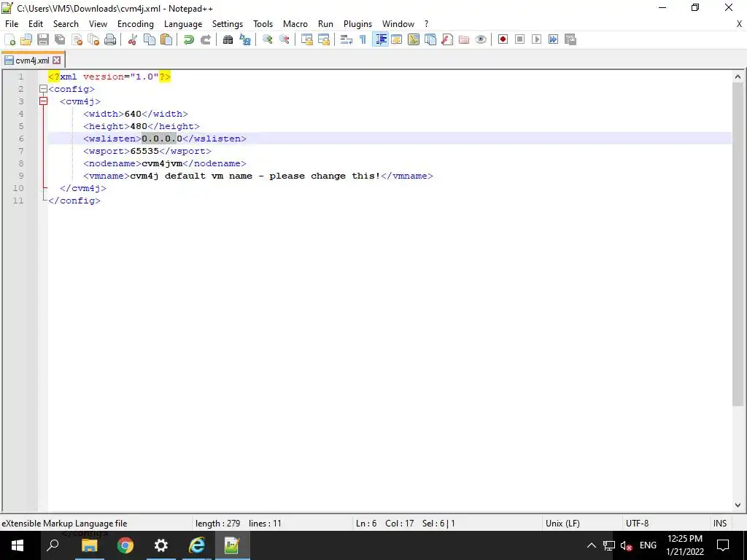Close the current document via toolbar icon
The image size is (747, 560).
(77, 39)
